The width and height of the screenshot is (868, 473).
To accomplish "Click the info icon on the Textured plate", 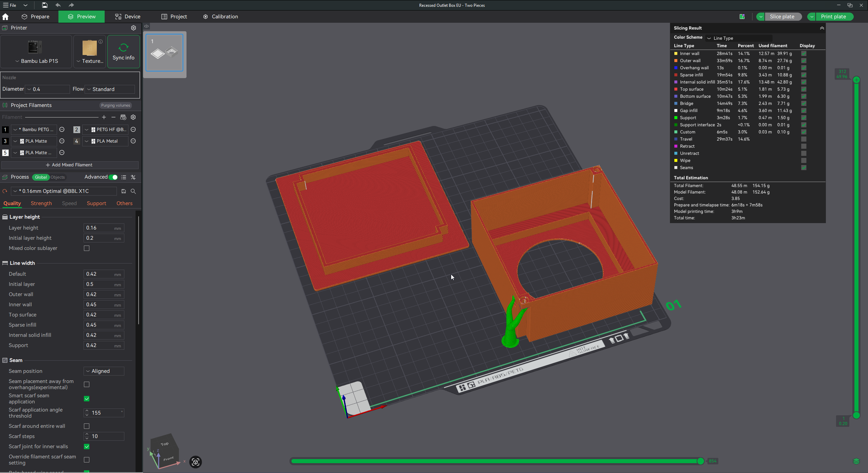I will pos(101,42).
